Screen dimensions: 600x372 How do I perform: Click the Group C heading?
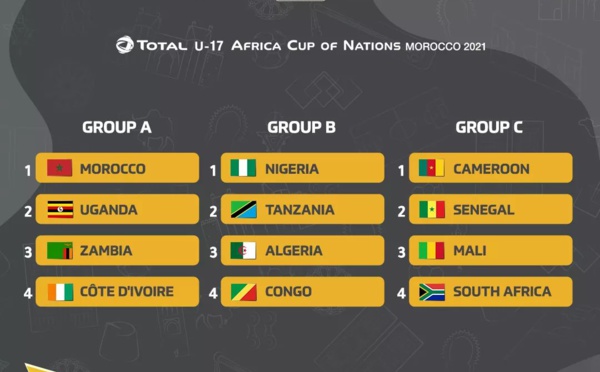pos(489,127)
